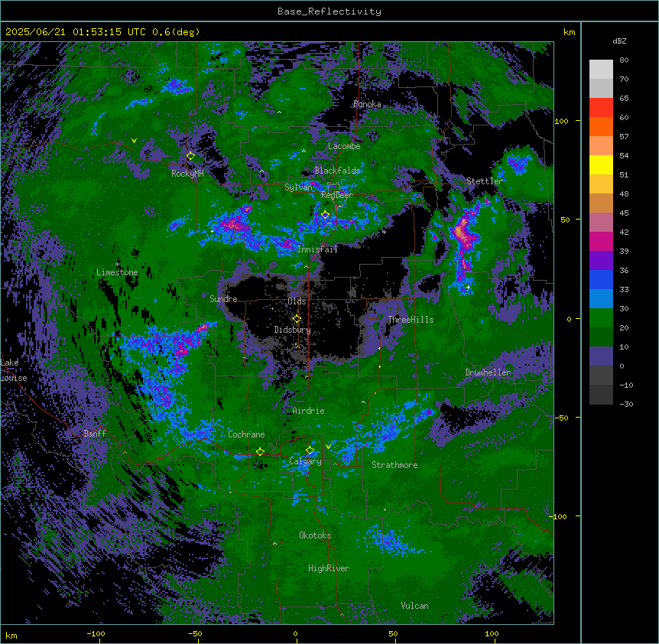Screen dimensions: 659x644
Task: Click the Cochrane label
Action: 246,434
